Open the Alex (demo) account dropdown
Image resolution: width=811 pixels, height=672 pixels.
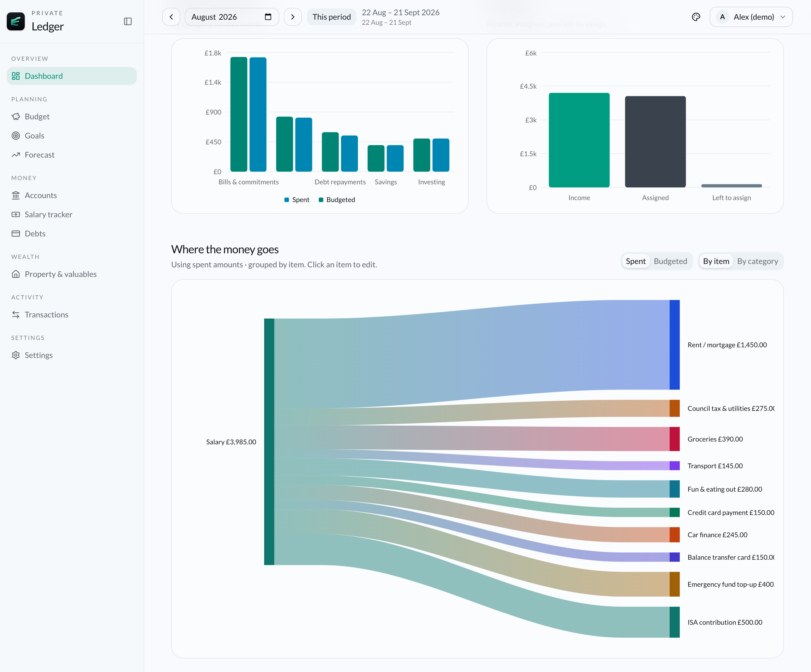click(x=751, y=17)
